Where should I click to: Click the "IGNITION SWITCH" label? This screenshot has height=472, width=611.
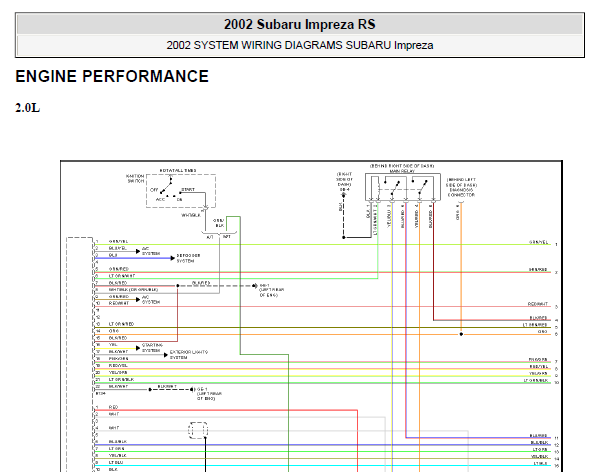click(135, 179)
